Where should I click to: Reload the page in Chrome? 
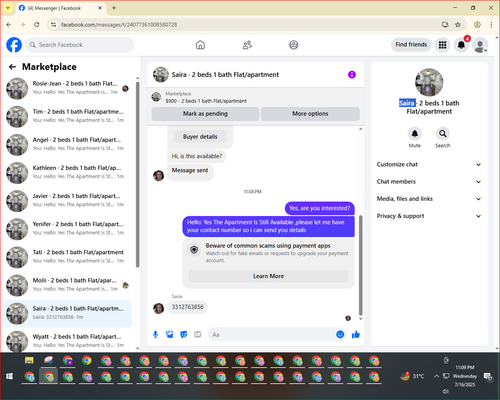pyautogui.click(x=37, y=24)
